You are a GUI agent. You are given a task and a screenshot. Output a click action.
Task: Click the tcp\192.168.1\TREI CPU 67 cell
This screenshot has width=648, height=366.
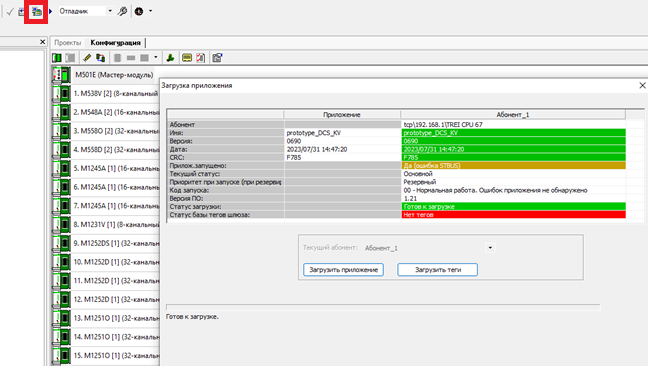pyautogui.click(x=513, y=124)
